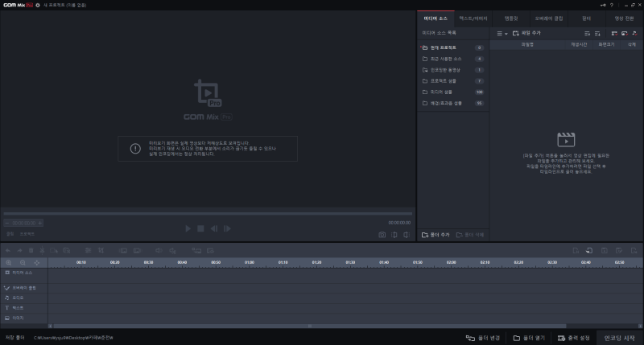Click the 파일명 column header
This screenshot has width=644, height=345.
click(527, 44)
